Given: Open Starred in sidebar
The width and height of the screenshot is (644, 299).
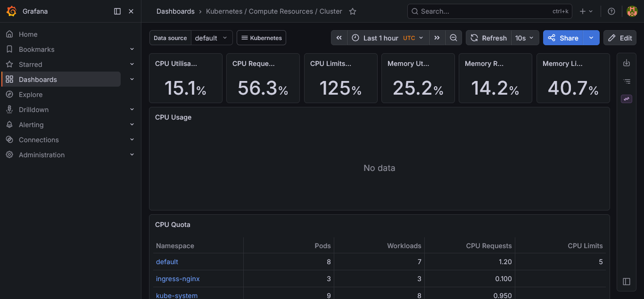Looking at the screenshot, I should (x=30, y=65).
